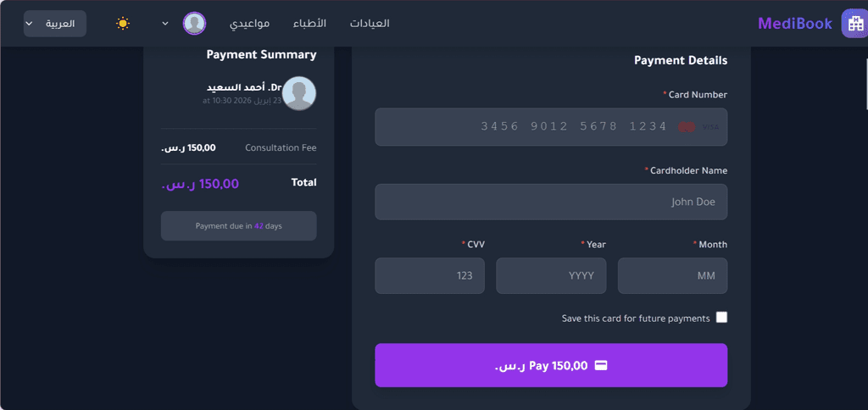
Task: Open the مواعيدي nav item
Action: pos(250,24)
